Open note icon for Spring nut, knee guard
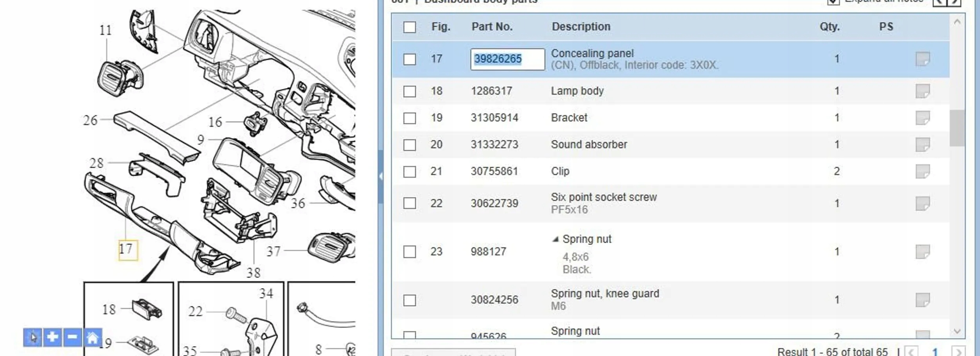This screenshot has height=356, width=980. click(x=923, y=300)
